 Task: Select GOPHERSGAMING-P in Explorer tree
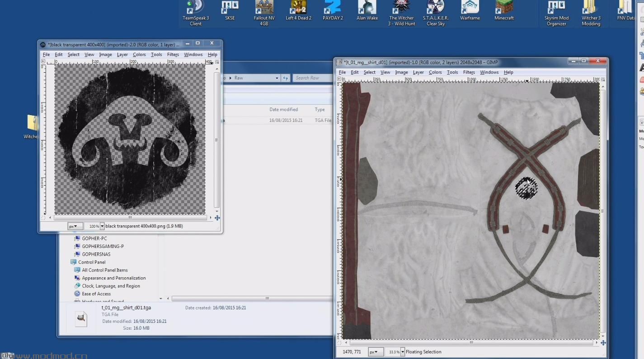pyautogui.click(x=103, y=246)
